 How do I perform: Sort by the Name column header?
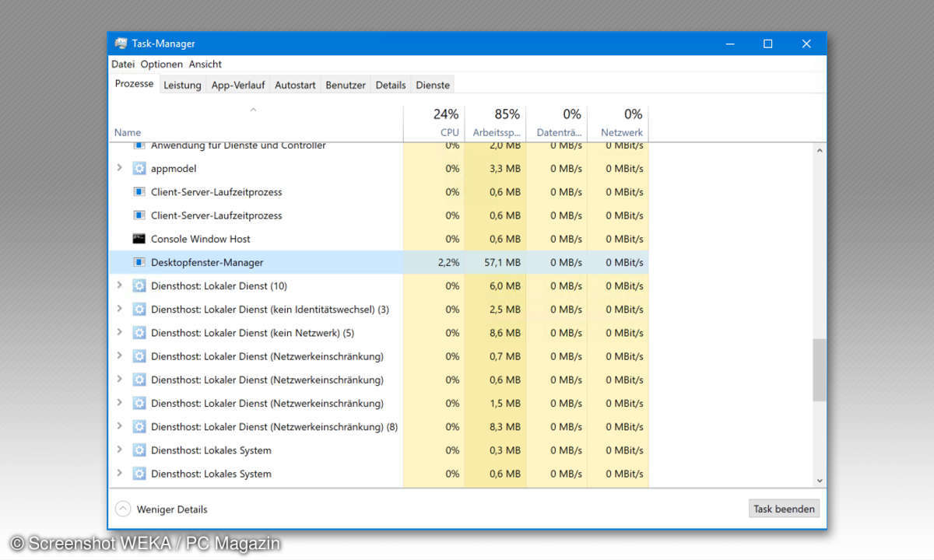(256, 124)
